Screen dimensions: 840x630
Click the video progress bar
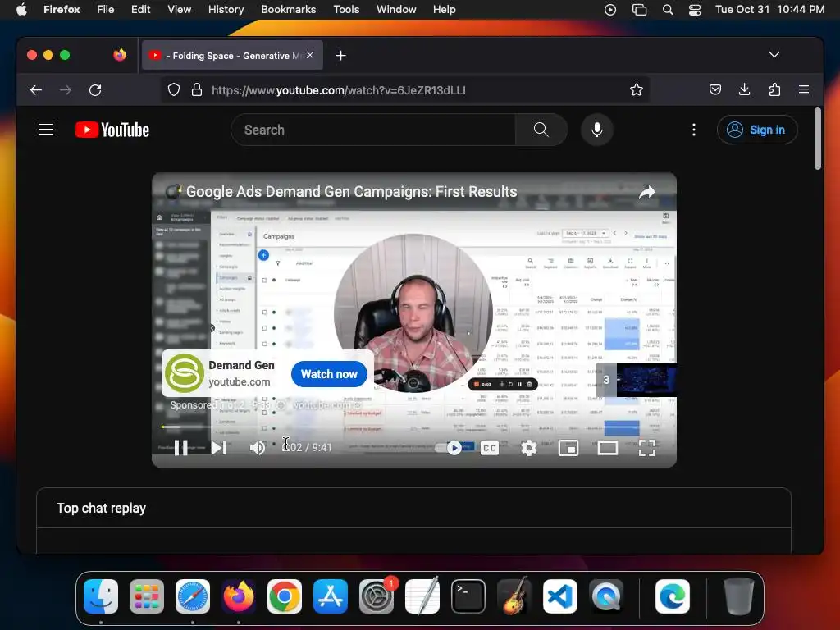coord(413,427)
